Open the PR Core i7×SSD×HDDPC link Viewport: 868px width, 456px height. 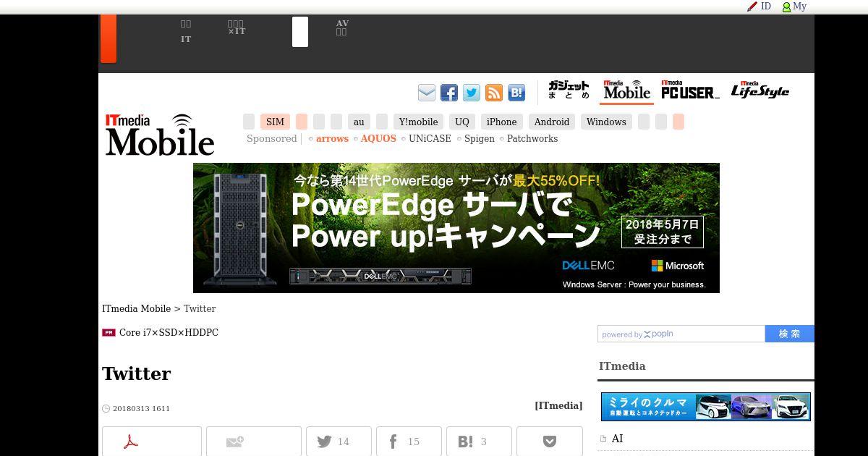point(169,332)
